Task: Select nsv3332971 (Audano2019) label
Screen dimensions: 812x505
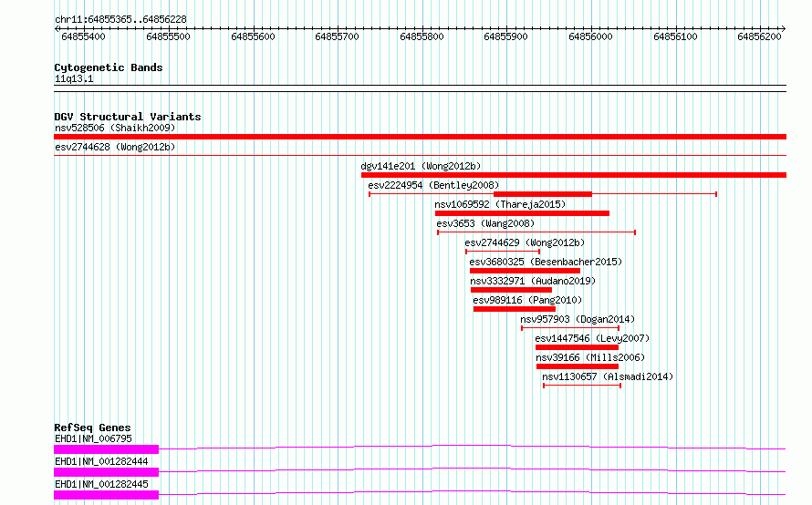Action: pyautogui.click(x=533, y=281)
